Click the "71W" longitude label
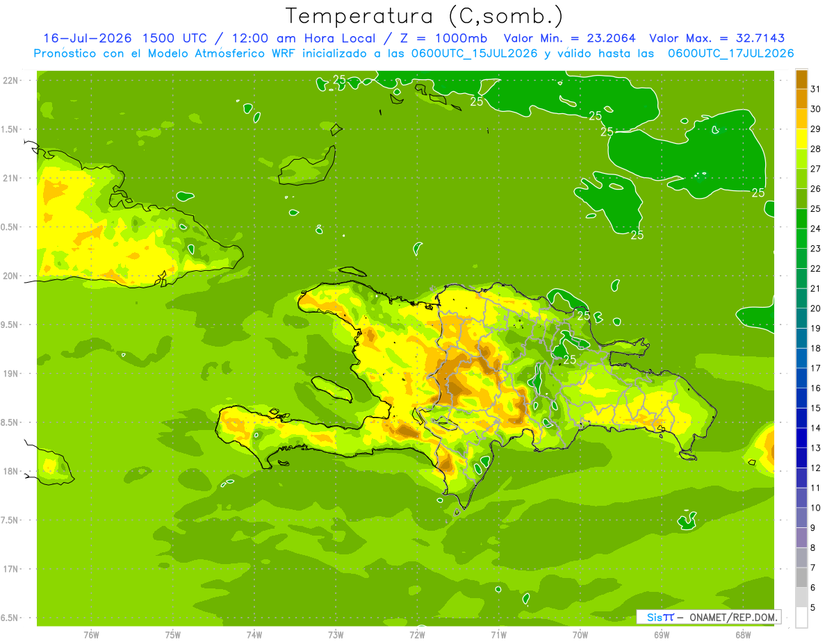The image size is (834, 644). coord(498,634)
